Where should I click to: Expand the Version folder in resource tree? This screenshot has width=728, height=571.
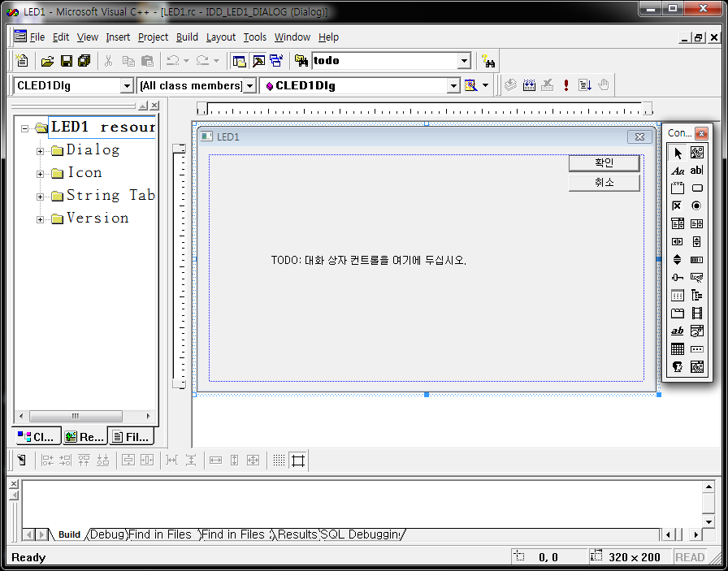(x=41, y=219)
